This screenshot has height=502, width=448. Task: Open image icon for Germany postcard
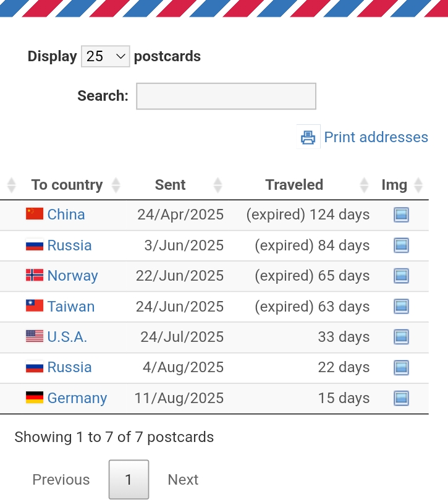pyautogui.click(x=401, y=398)
